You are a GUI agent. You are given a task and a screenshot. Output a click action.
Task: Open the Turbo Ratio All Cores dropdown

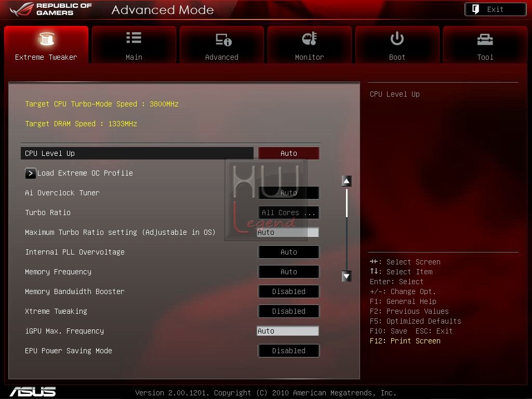point(289,212)
